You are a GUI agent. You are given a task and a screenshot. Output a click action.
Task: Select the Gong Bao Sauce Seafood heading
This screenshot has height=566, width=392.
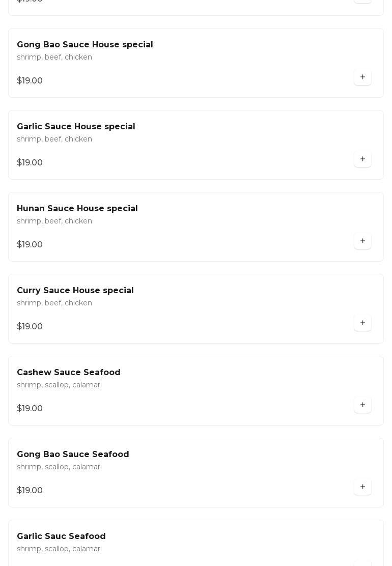point(73,454)
